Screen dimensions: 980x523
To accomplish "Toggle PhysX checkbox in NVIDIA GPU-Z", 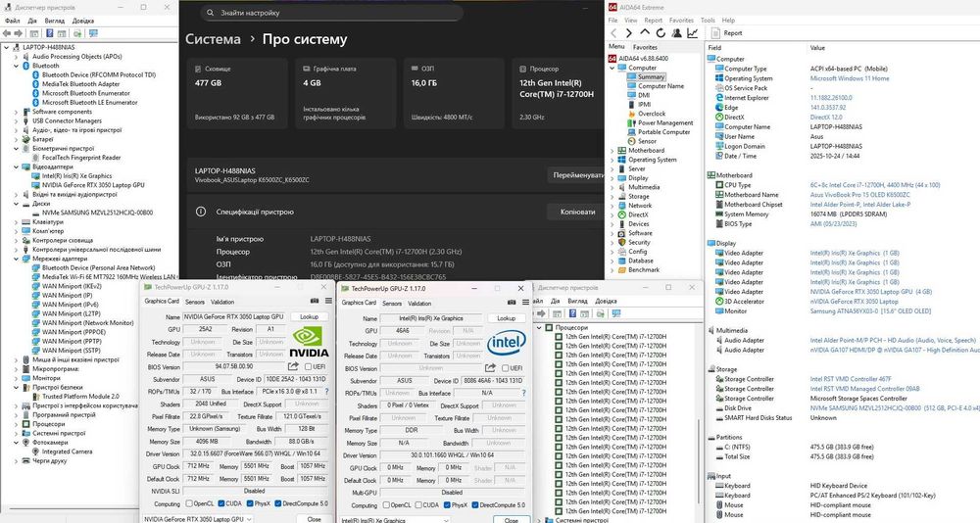I will 249,503.
